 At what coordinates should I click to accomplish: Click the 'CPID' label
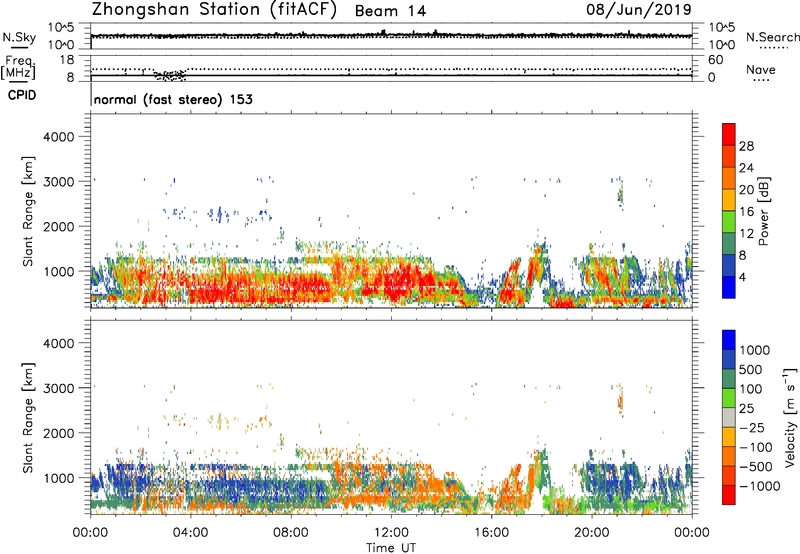click(x=22, y=95)
